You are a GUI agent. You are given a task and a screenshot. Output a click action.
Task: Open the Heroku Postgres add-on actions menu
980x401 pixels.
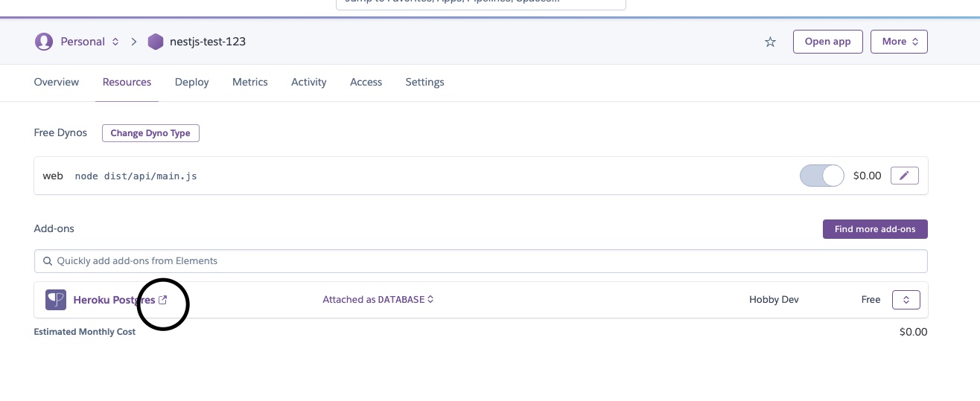pyautogui.click(x=906, y=300)
